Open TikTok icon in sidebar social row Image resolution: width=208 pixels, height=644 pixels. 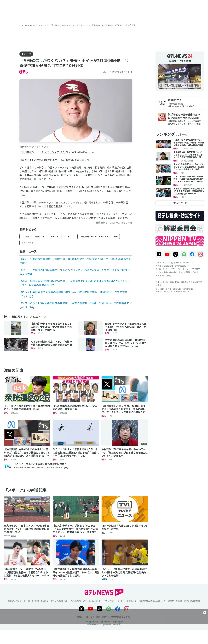click(x=175, y=254)
